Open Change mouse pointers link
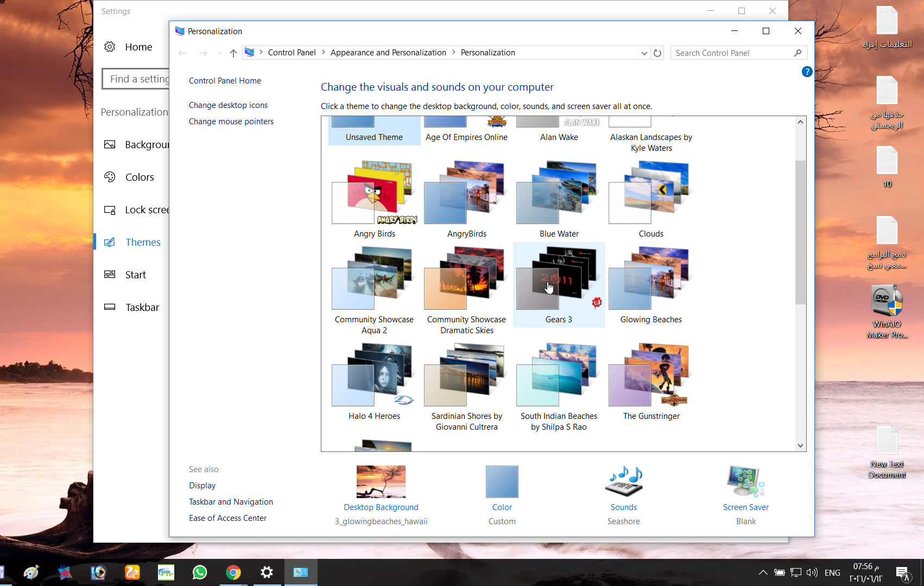Screen dimensions: 924x586 point(231,122)
